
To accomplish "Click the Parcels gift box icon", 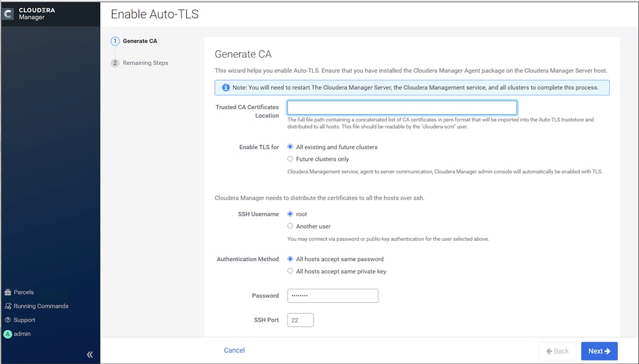I will 8,292.
